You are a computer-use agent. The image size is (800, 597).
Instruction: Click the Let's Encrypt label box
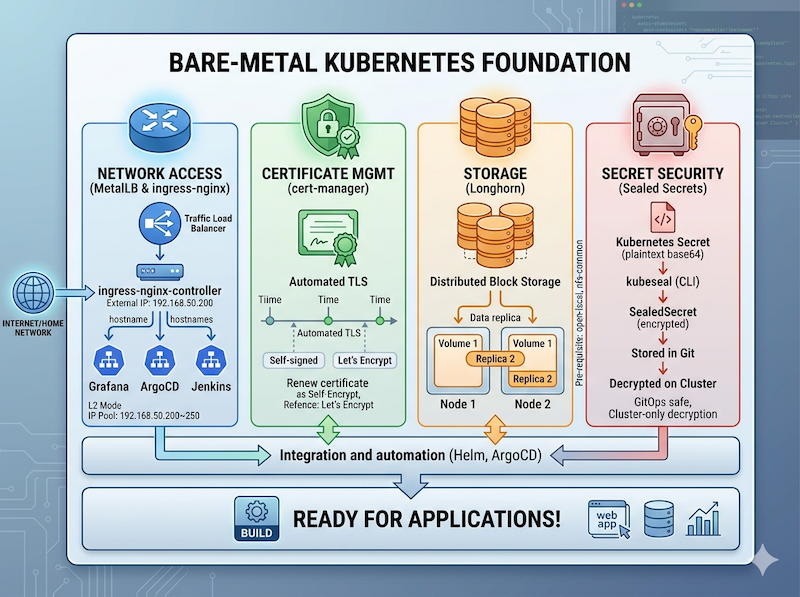(364, 360)
